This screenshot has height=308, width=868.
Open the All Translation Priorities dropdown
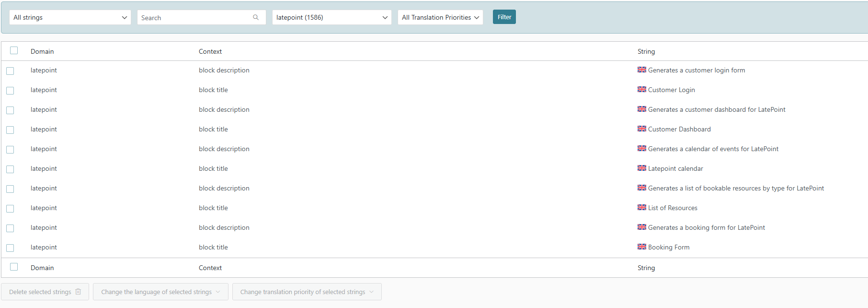440,17
